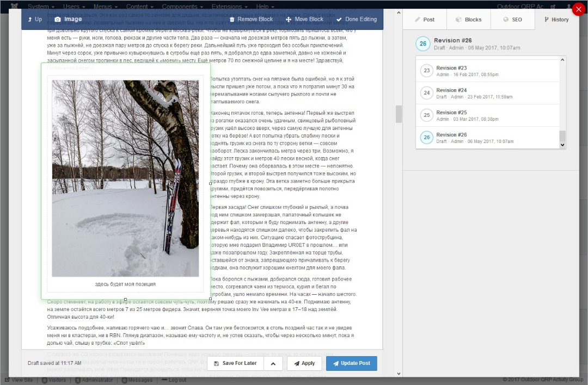
Task: Click the down arrow of the revision list scrollbar
Action: (x=562, y=145)
